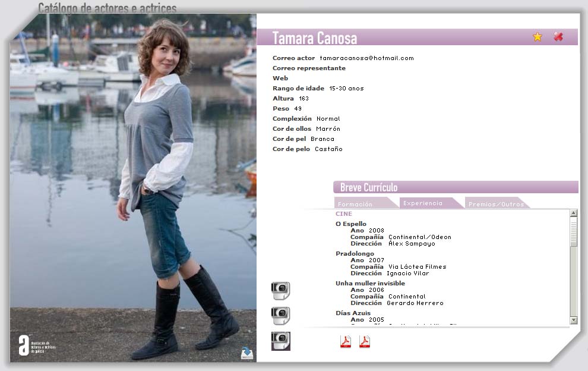Open the middle photo camera thumbnail icon

(x=280, y=316)
